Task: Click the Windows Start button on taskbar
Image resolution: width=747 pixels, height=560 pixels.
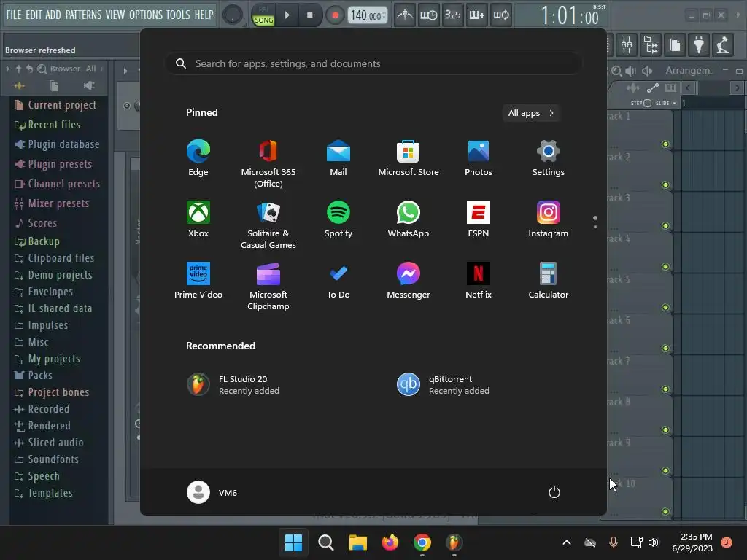Action: point(293,542)
